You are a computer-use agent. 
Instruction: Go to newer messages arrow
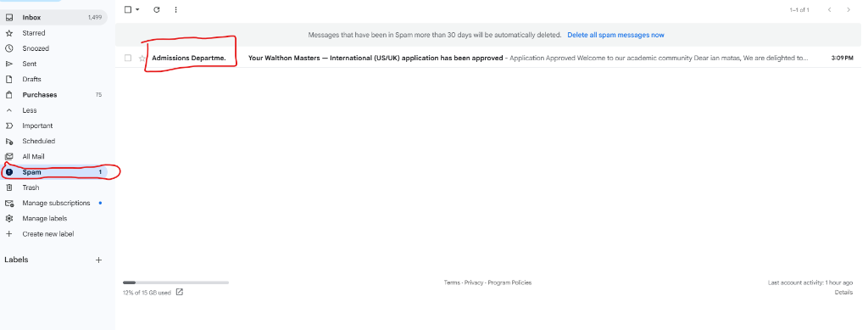click(829, 9)
